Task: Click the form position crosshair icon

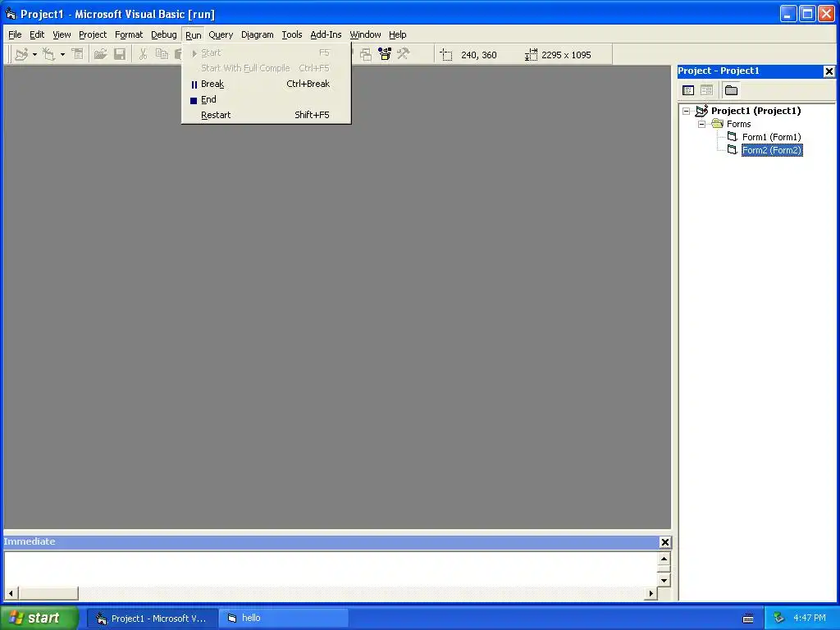Action: (x=446, y=55)
